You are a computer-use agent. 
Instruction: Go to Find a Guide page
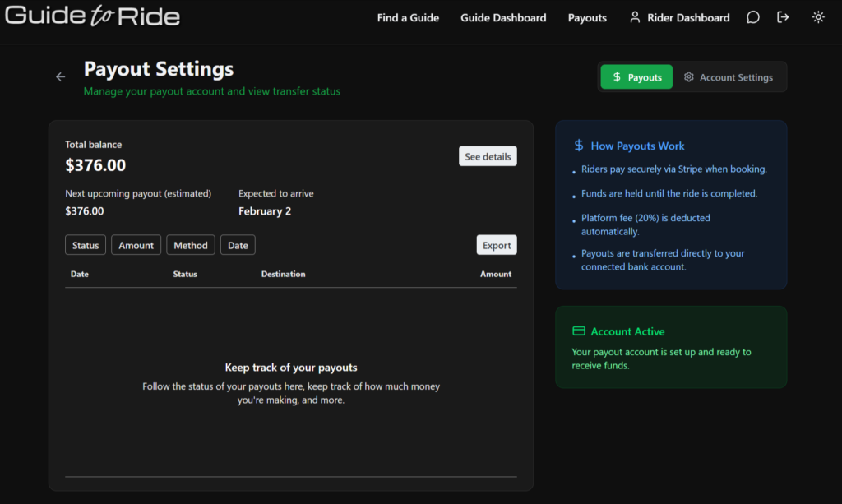pyautogui.click(x=408, y=17)
